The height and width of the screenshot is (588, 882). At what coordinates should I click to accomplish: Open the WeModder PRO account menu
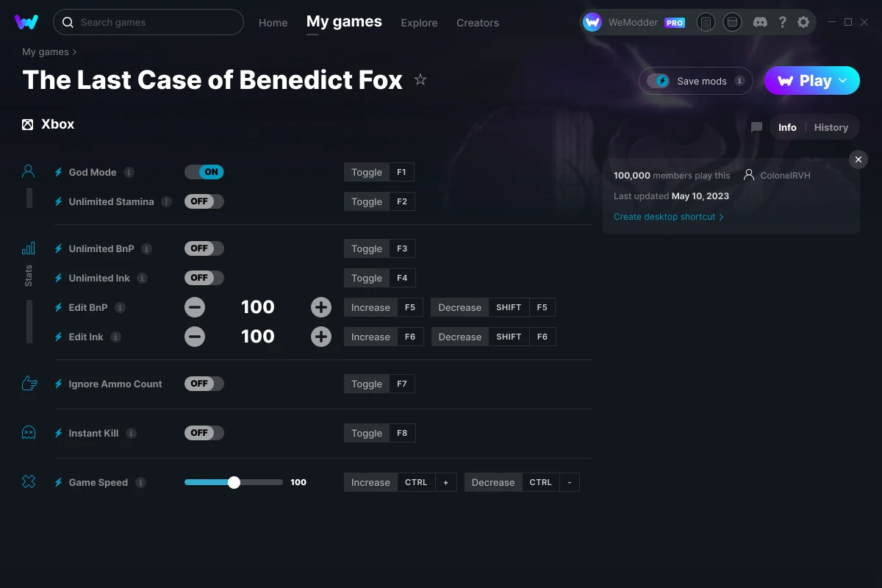tap(634, 22)
